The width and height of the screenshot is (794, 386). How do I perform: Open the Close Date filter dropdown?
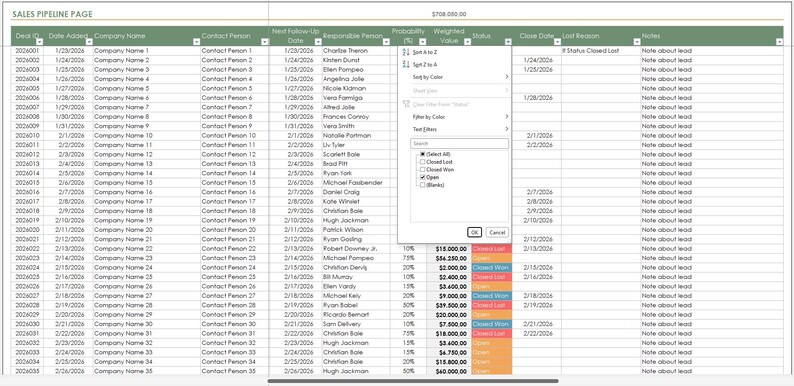click(x=557, y=42)
